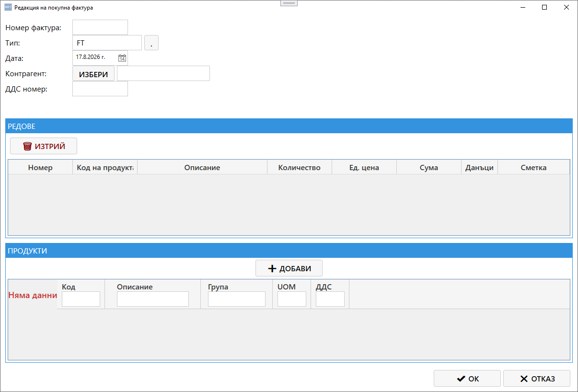The image size is (578, 392).
Task: Click the plus icon on ДОБАВИ button
Action: (x=273, y=268)
